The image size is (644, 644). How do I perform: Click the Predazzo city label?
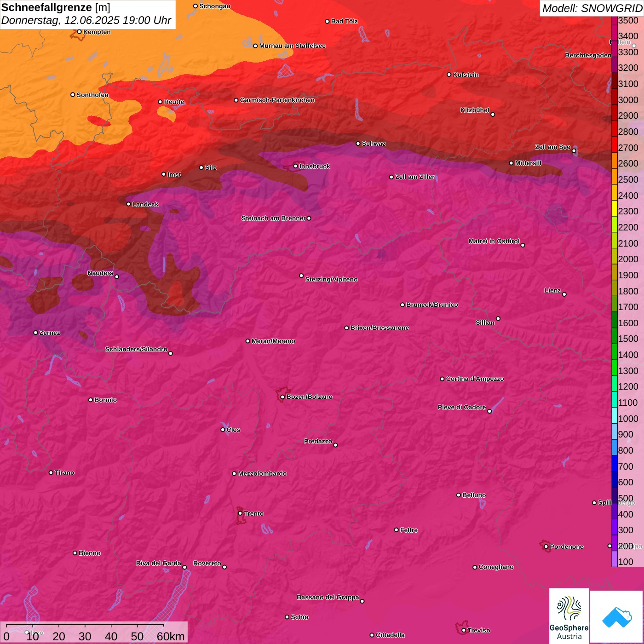coord(318,441)
